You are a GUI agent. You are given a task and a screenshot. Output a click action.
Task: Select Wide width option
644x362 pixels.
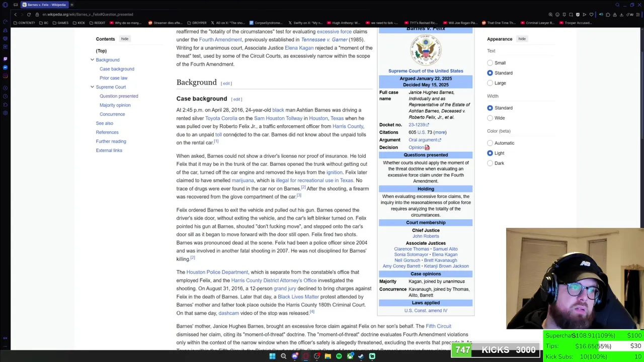coord(490,118)
